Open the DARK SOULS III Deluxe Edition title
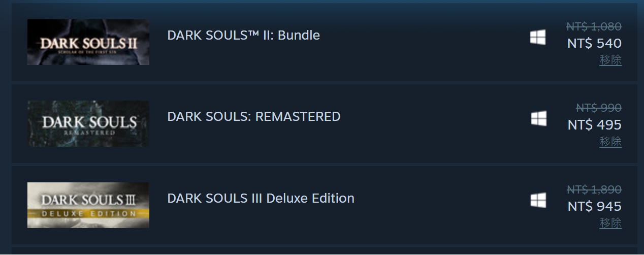Image resolution: width=644 pixels, height=255 pixels. tap(261, 198)
